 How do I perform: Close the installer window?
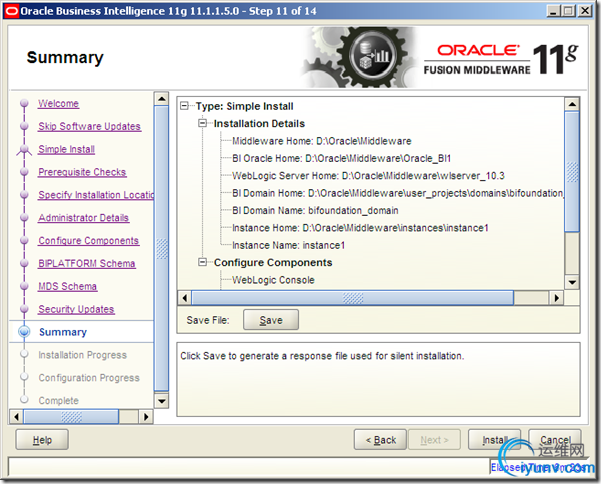[x=585, y=11]
